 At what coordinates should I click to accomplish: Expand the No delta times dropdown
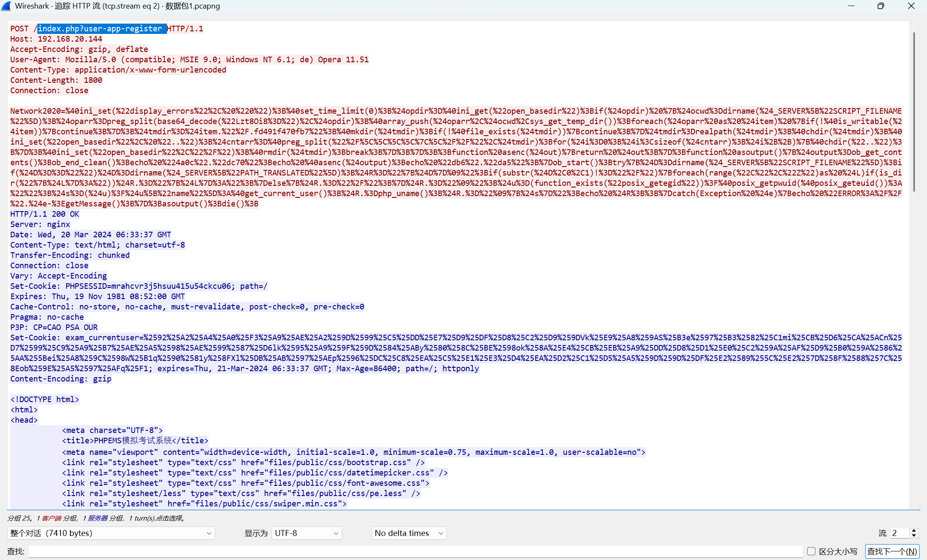409,533
